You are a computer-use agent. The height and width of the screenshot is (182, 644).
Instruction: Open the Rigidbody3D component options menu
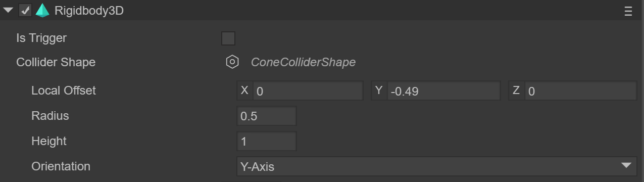pyautogui.click(x=628, y=11)
